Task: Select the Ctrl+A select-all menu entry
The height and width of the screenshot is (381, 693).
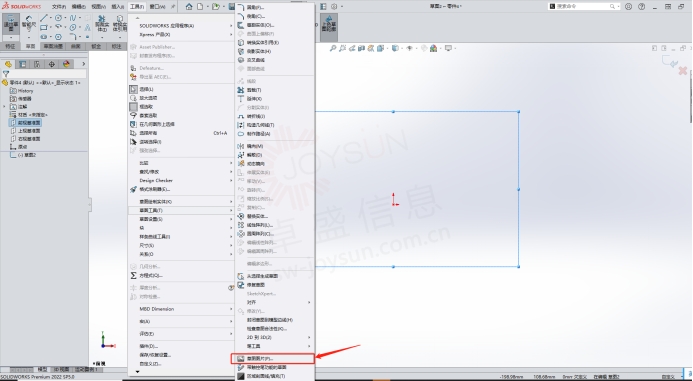Action: (x=181, y=133)
